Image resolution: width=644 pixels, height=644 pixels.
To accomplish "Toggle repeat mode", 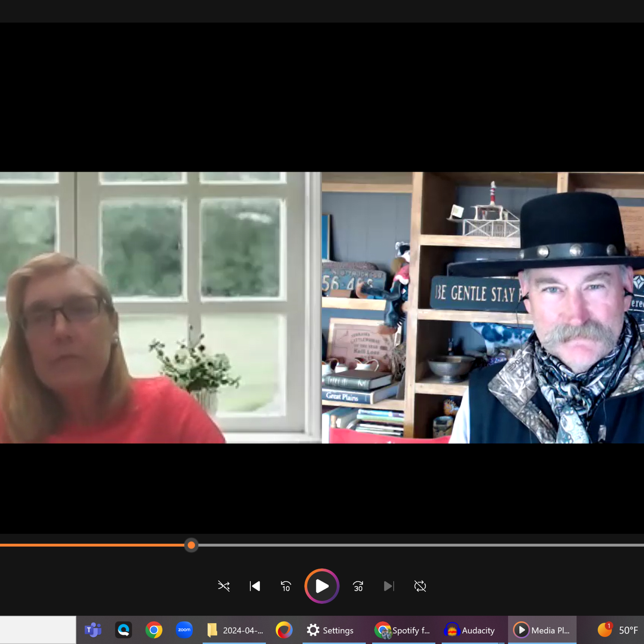I will pyautogui.click(x=420, y=586).
